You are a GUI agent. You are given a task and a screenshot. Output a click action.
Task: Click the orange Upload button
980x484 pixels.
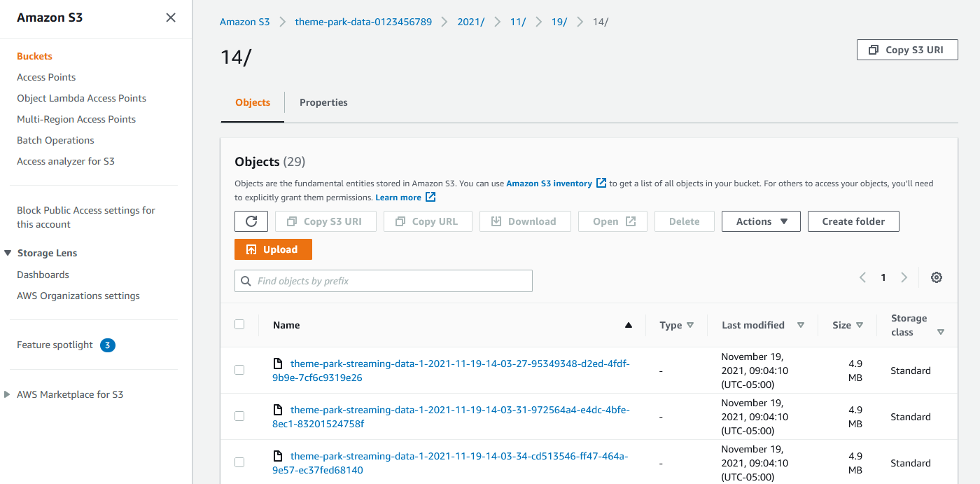273,249
